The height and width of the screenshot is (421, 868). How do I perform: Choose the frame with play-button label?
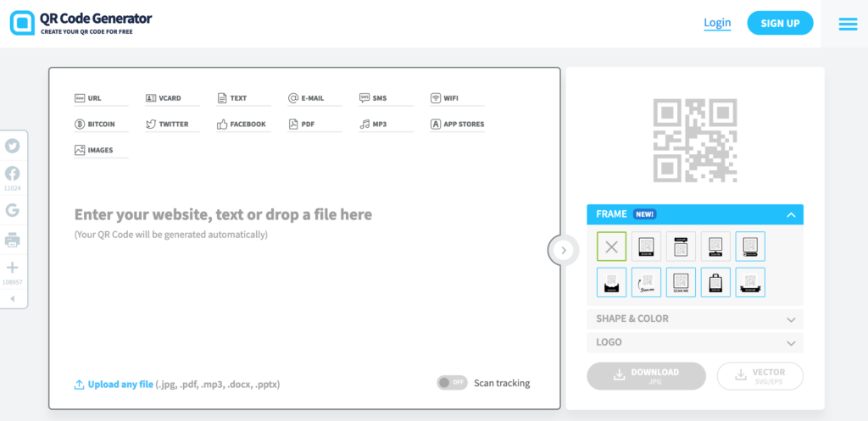(x=750, y=247)
